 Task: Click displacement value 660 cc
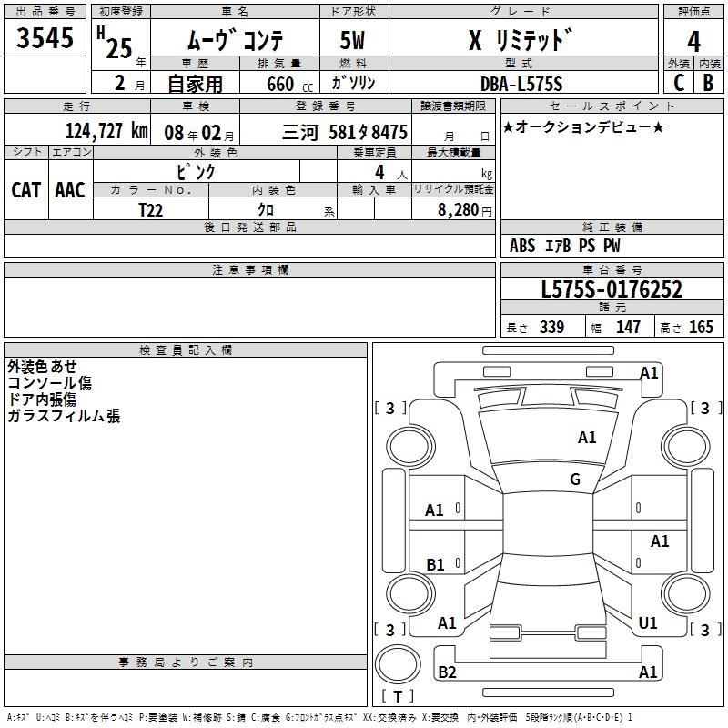click(289, 84)
